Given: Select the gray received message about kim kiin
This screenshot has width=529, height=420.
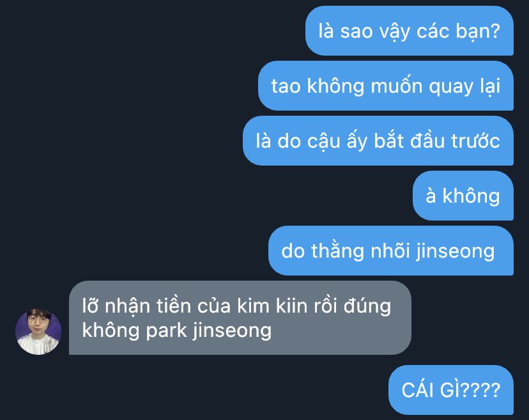Looking at the screenshot, I should (240, 318).
